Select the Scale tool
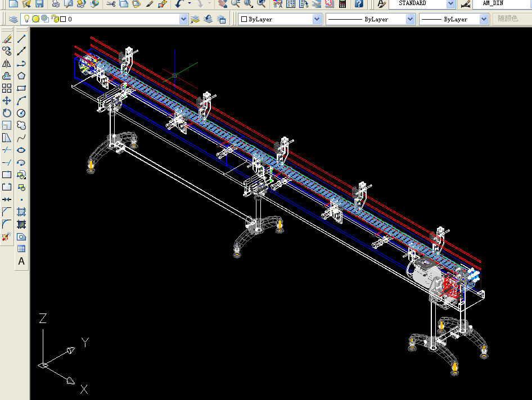Screen dimensions: 532x400 point(7,125)
